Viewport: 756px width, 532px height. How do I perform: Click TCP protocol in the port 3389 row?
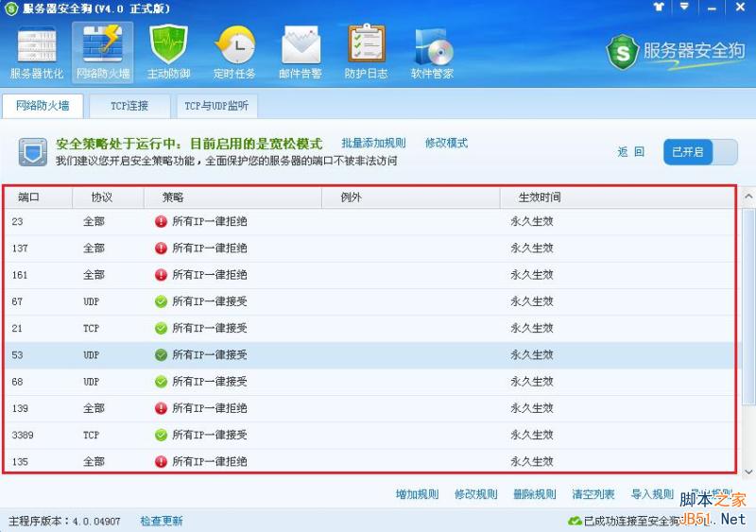click(91, 435)
